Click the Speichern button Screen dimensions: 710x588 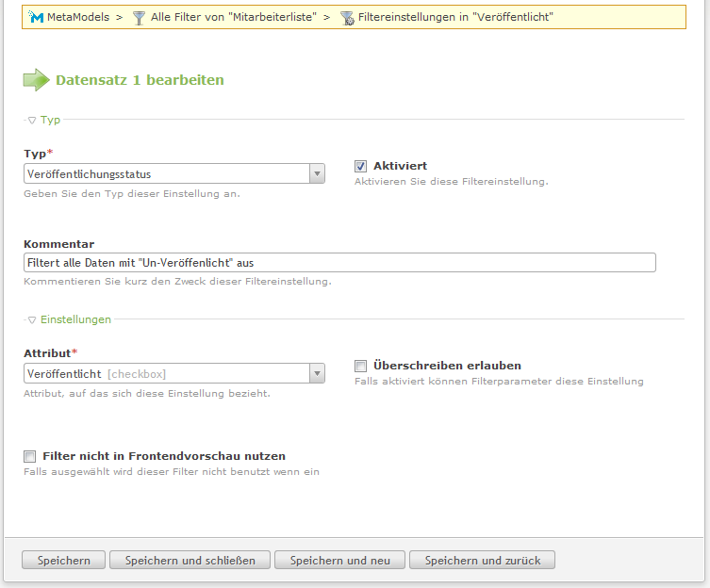point(63,560)
